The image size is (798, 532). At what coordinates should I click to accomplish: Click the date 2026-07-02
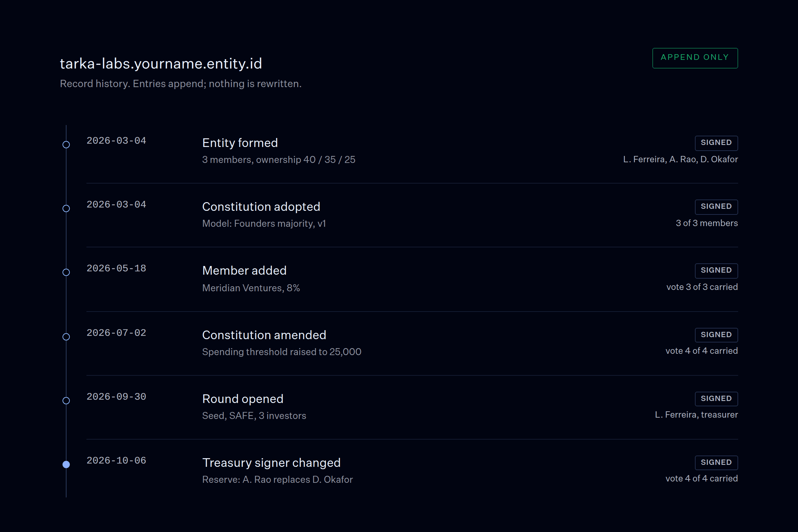[x=116, y=332]
